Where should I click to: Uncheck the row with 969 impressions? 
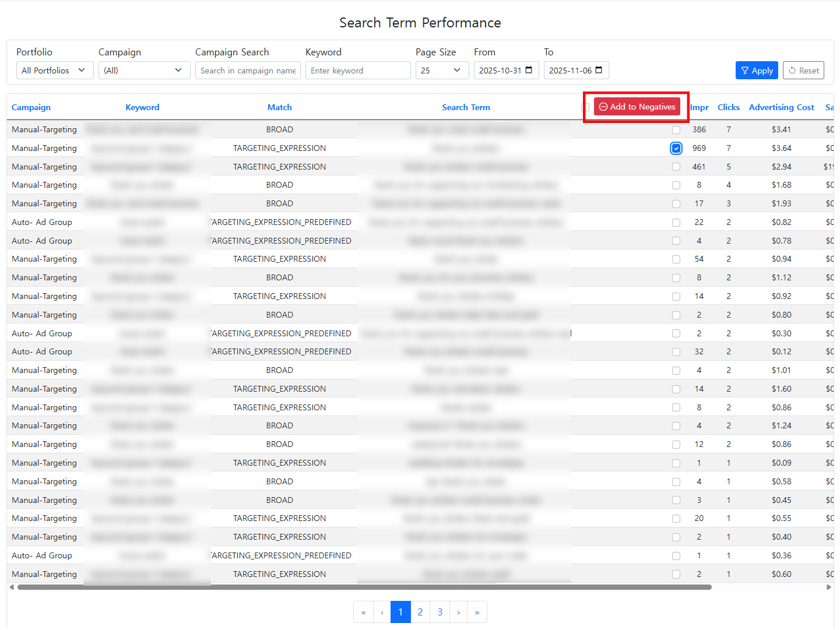(676, 148)
